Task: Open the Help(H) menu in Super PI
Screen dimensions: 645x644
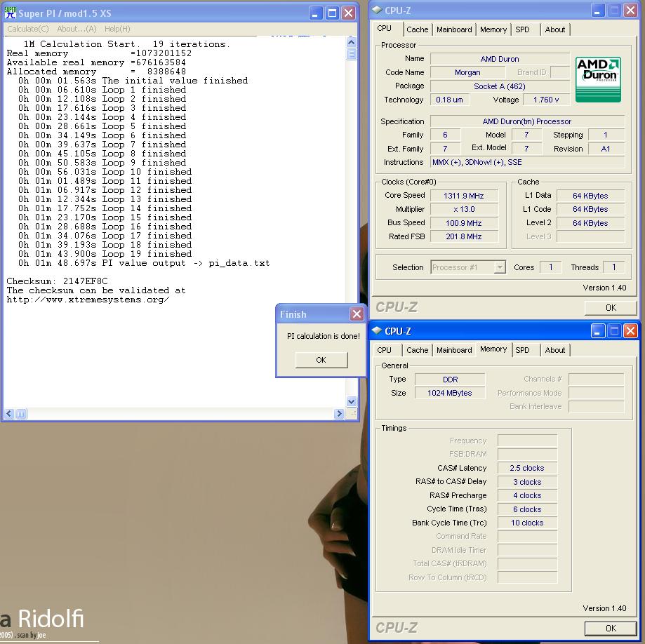Action: [117, 29]
